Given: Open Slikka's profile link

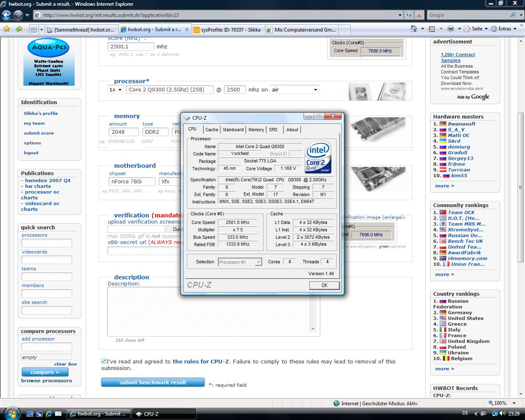Looking at the screenshot, I should (x=41, y=113).
